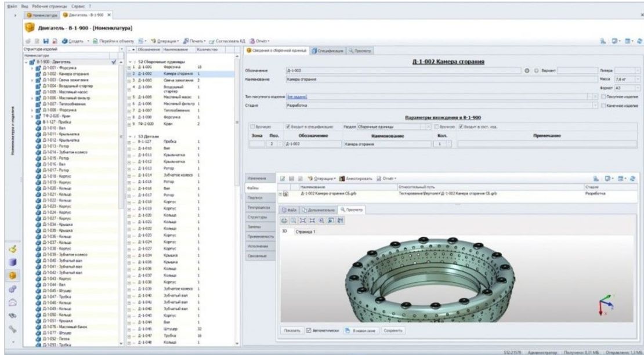Toggle the Автоматически checkbox under viewer
Viewport: 644px width, 355px height.
(309, 331)
